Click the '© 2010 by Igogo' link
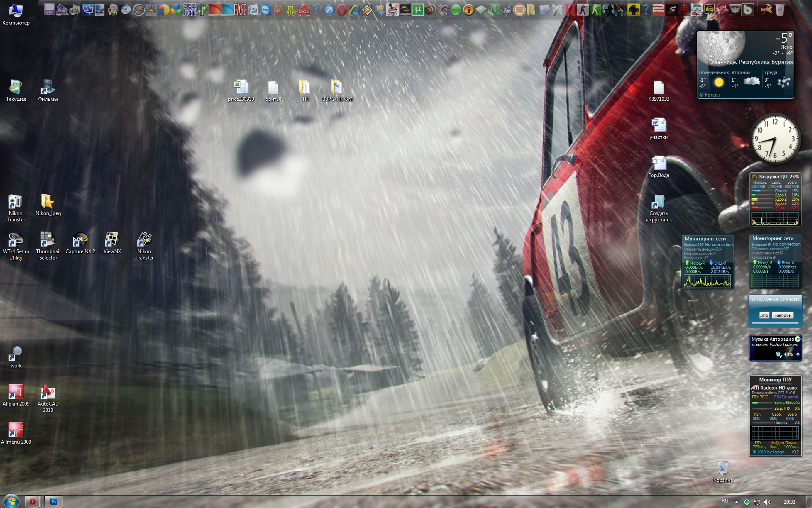The height and width of the screenshot is (508, 812). [x=768, y=452]
